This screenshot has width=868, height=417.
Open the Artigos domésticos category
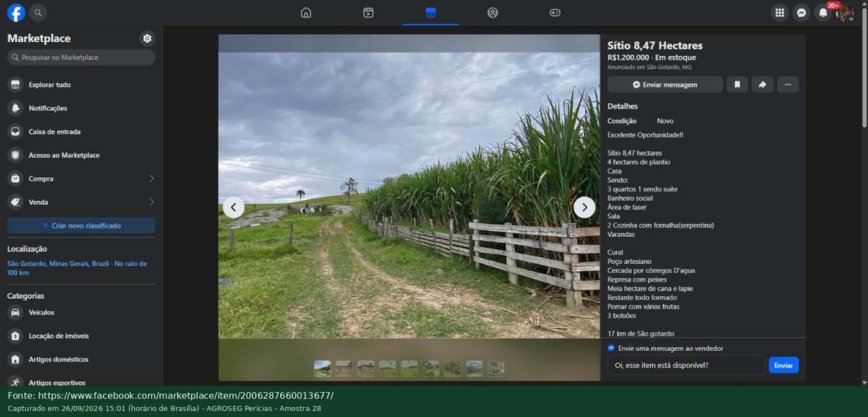pos(81,360)
